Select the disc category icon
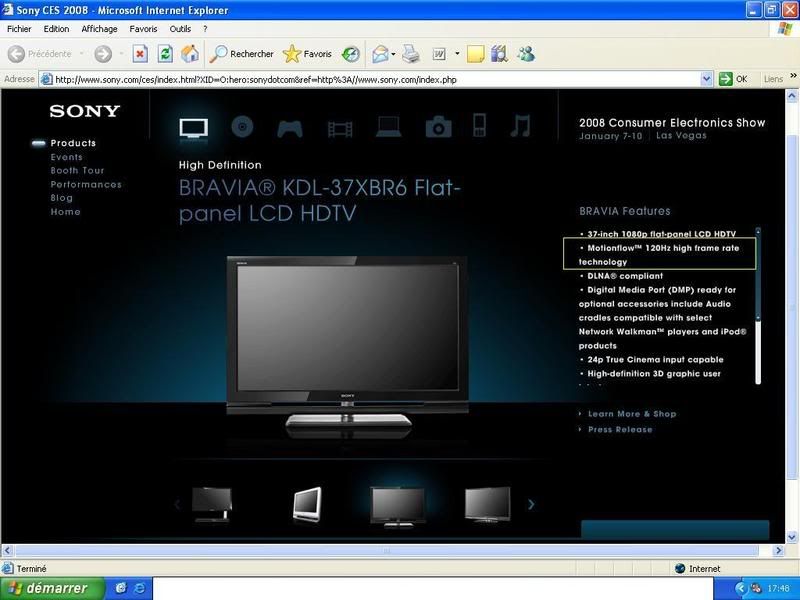The height and width of the screenshot is (600, 800). 242,127
